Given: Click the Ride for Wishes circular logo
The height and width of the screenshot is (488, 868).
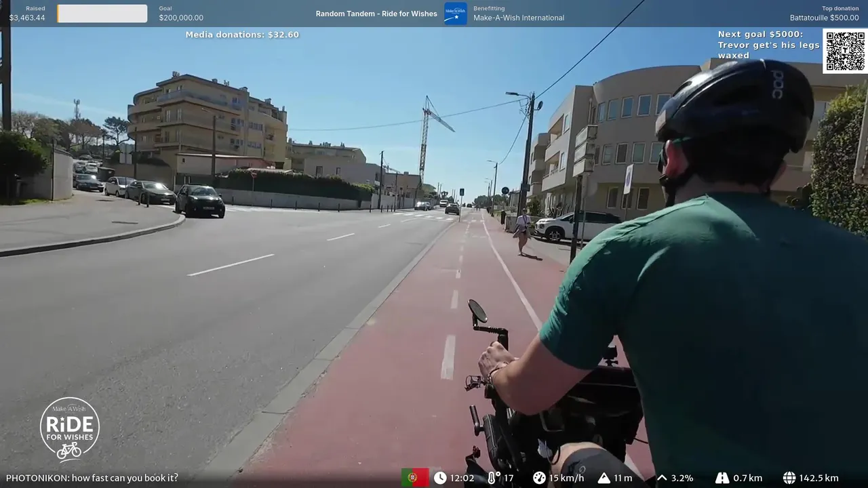Looking at the screenshot, I should tap(70, 429).
